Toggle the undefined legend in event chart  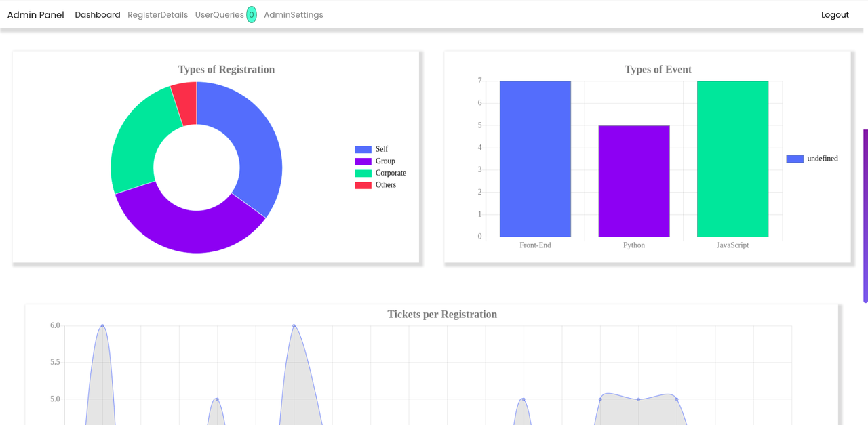point(812,159)
